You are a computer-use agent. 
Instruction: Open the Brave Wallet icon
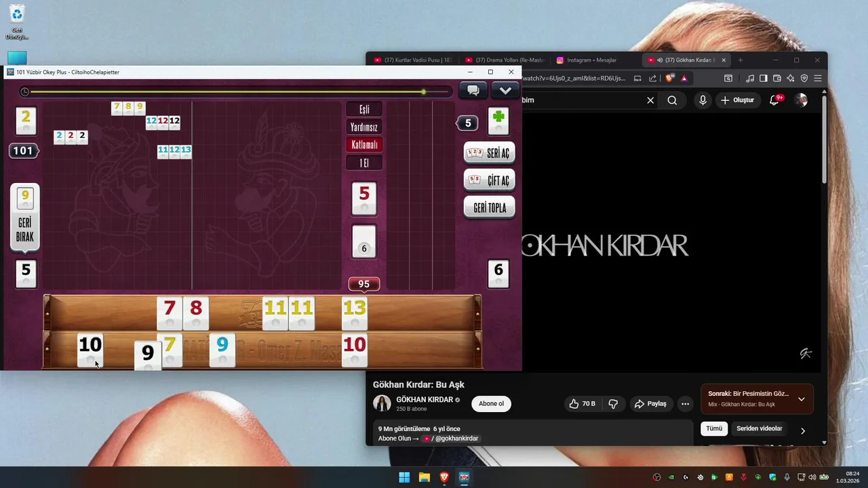click(x=777, y=78)
